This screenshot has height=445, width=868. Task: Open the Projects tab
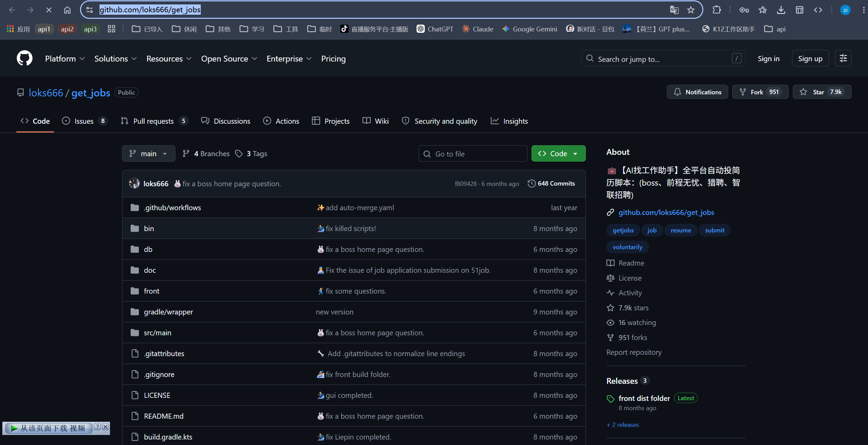331,121
